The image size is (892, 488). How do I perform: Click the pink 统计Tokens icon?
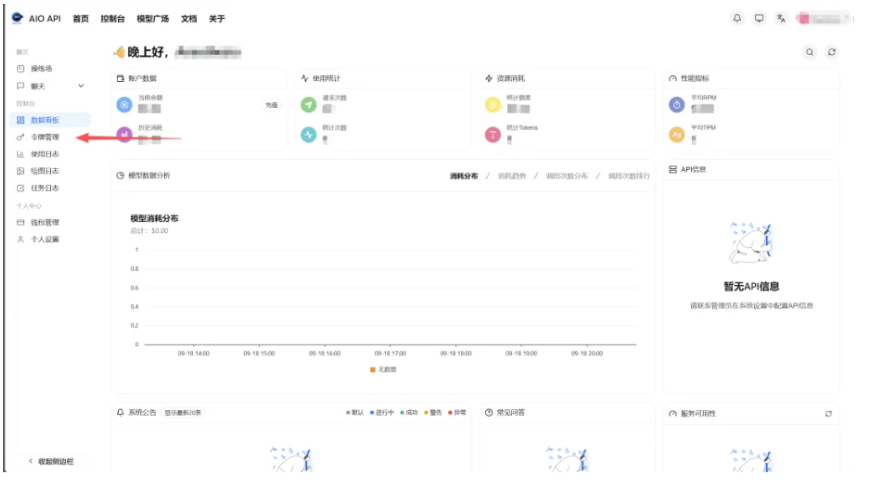(x=493, y=135)
